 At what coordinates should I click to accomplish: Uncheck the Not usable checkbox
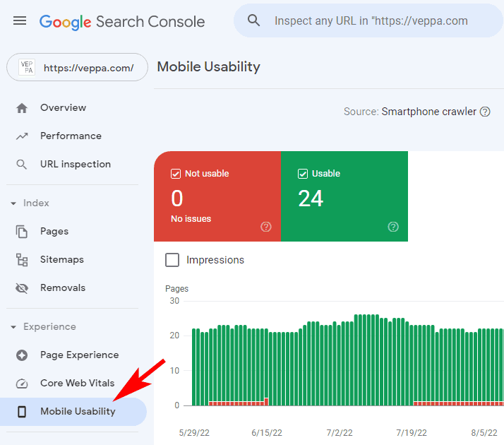click(x=176, y=174)
